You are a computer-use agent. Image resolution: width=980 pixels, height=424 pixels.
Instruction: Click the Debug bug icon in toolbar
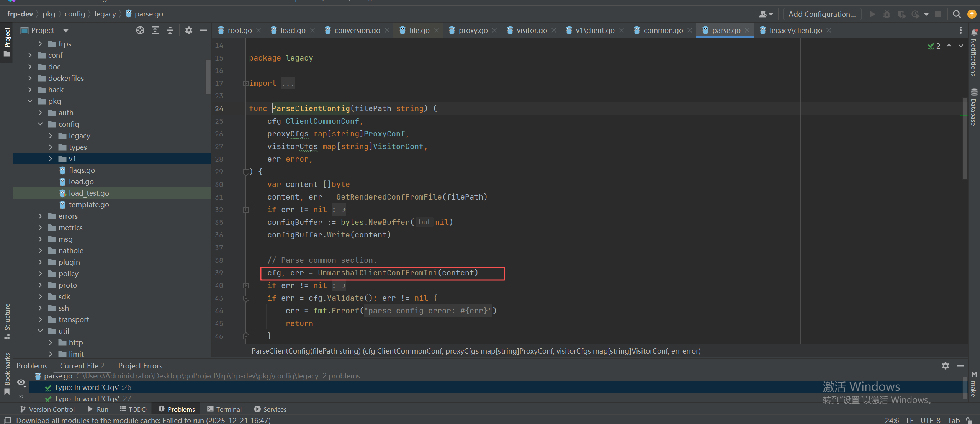pyautogui.click(x=887, y=14)
